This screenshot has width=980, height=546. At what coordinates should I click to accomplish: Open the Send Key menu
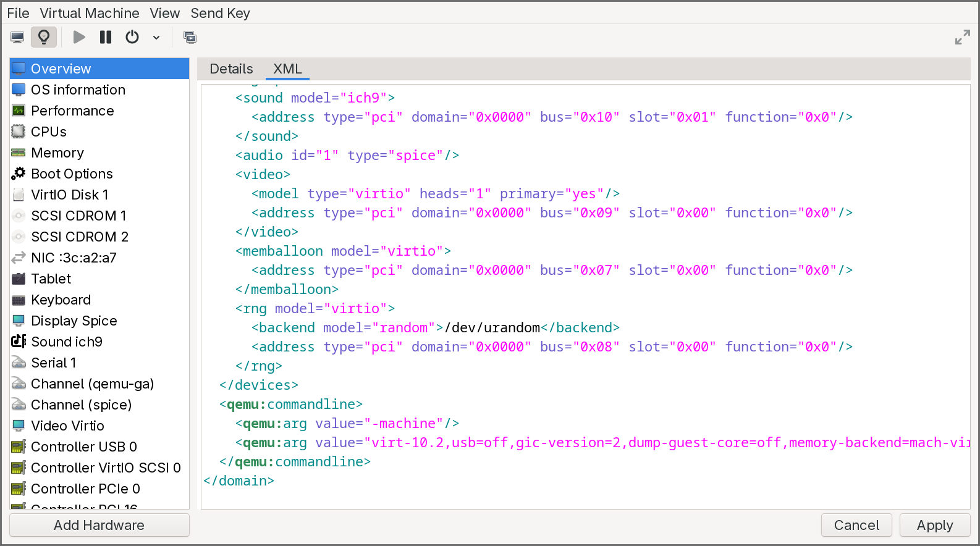point(220,13)
